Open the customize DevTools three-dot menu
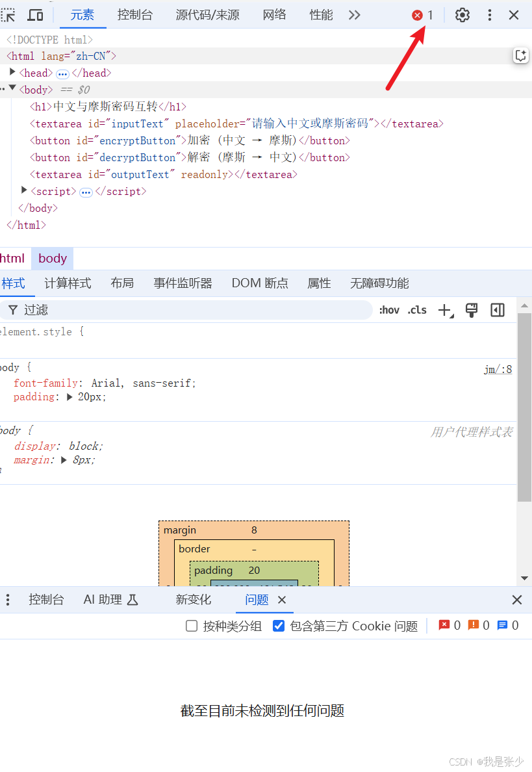The height and width of the screenshot is (772, 532). (x=489, y=15)
